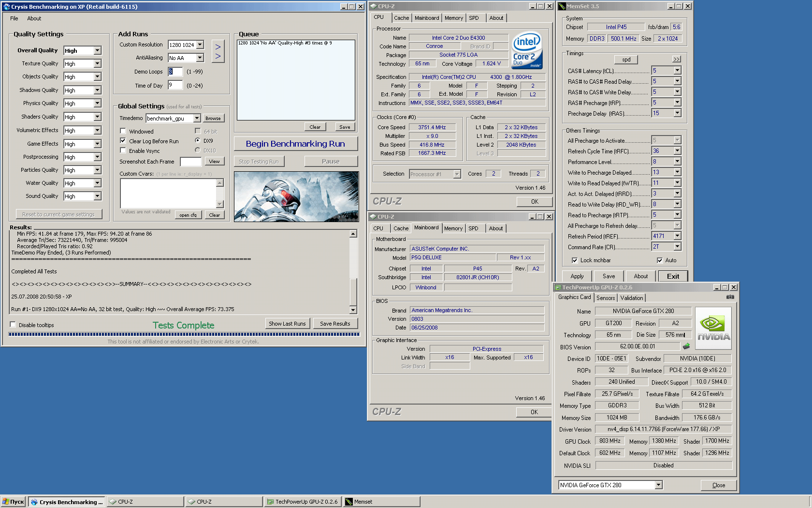Open the Sensors tab in GPU-Z
Viewport: 812px width, 508px height.
pyautogui.click(x=606, y=298)
